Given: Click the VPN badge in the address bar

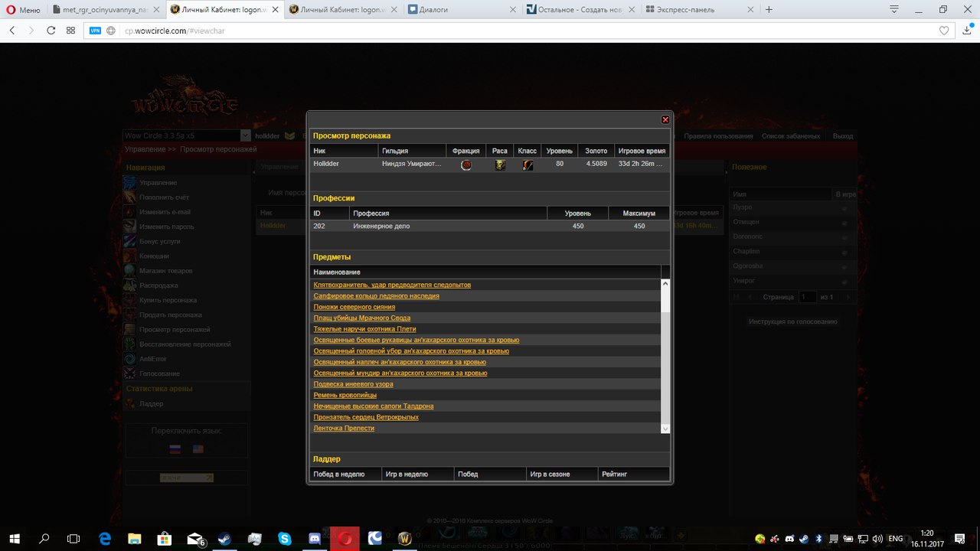Looking at the screenshot, I should pos(95,31).
